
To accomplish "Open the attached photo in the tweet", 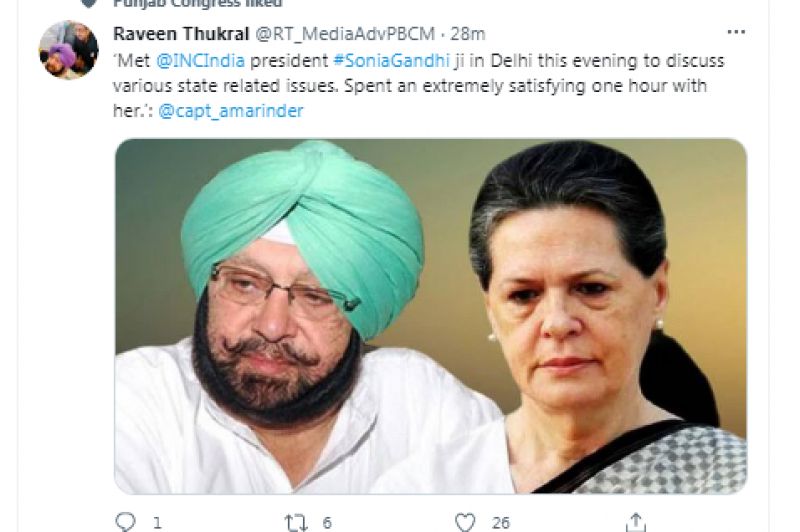I will (431, 316).
